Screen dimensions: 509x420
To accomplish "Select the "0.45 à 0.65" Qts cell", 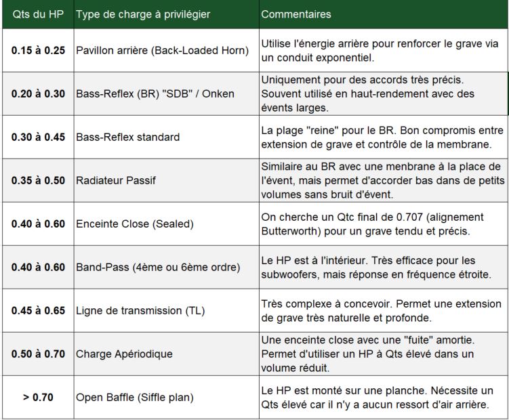I will pyautogui.click(x=38, y=310).
